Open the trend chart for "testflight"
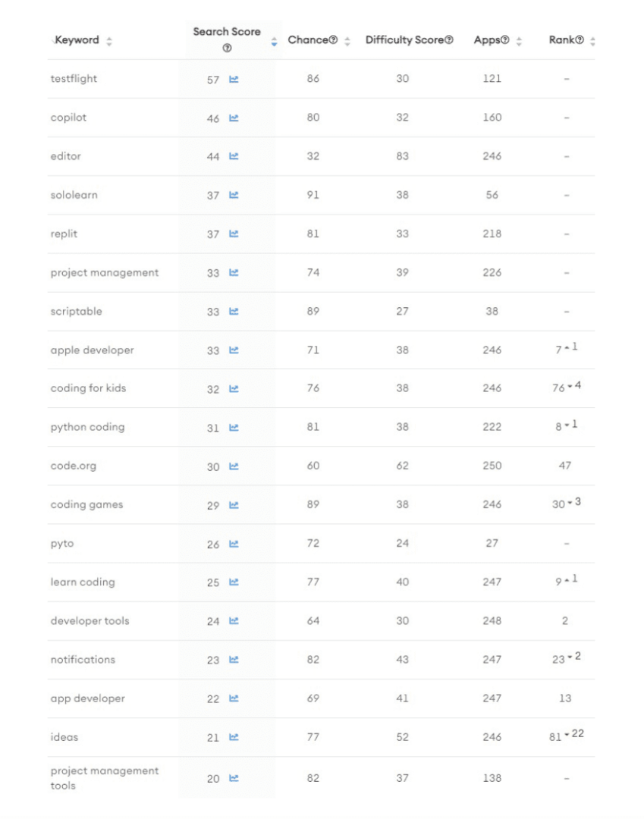Screen dimensions: 644x819 234,79
